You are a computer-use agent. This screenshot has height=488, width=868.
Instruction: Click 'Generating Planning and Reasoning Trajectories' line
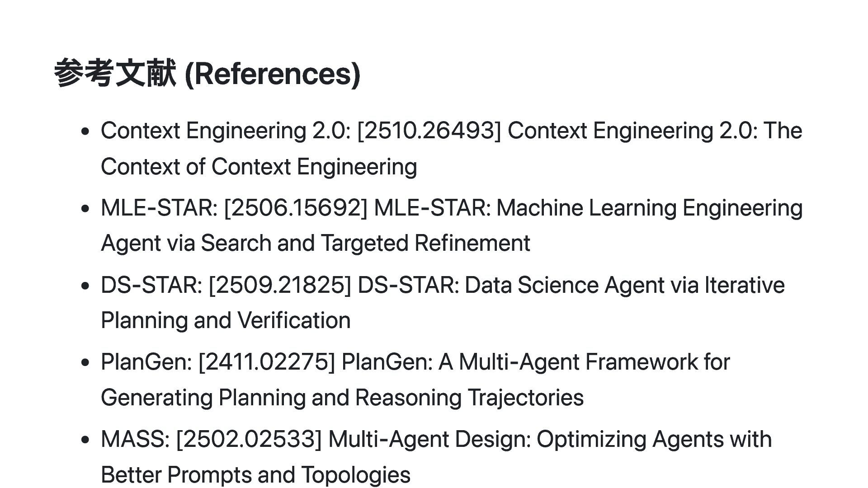click(x=342, y=398)
